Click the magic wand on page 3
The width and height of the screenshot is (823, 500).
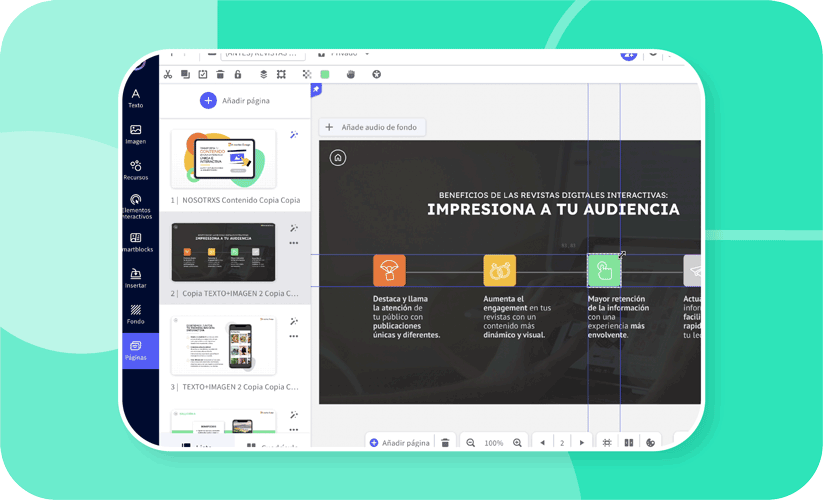click(294, 321)
